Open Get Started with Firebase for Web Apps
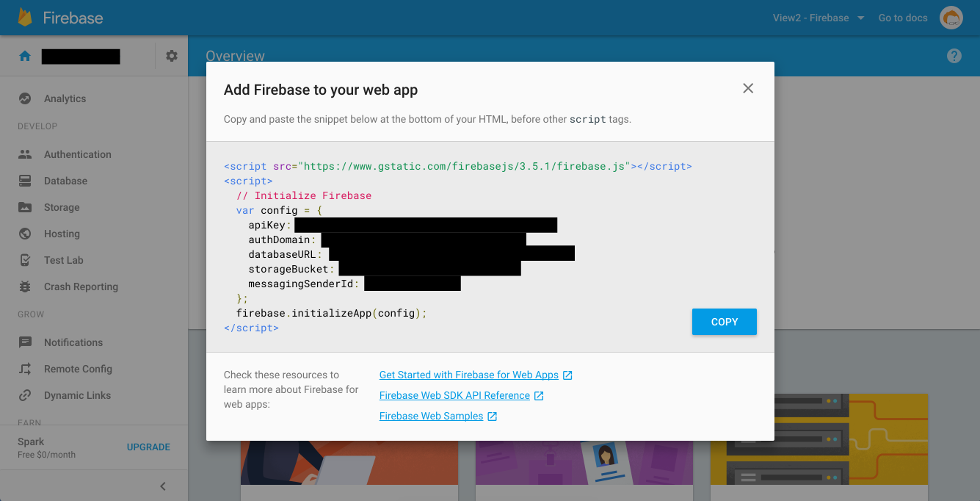The image size is (980, 501). (469, 375)
